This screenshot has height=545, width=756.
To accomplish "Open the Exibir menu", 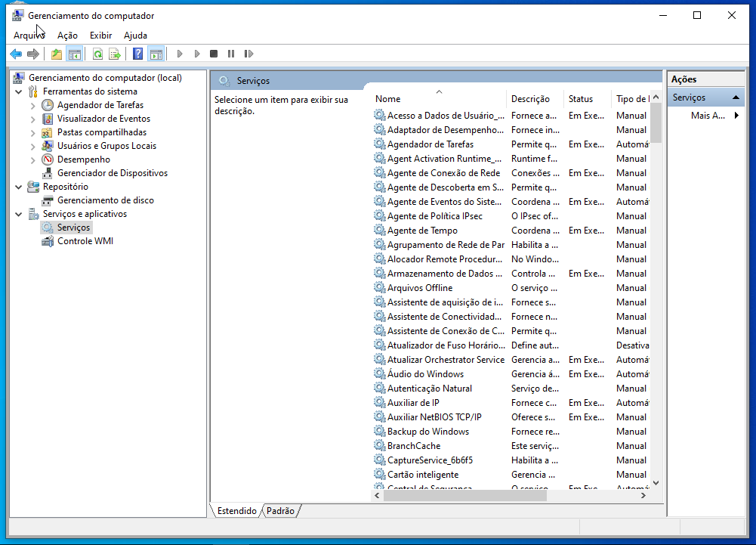I will (x=100, y=36).
